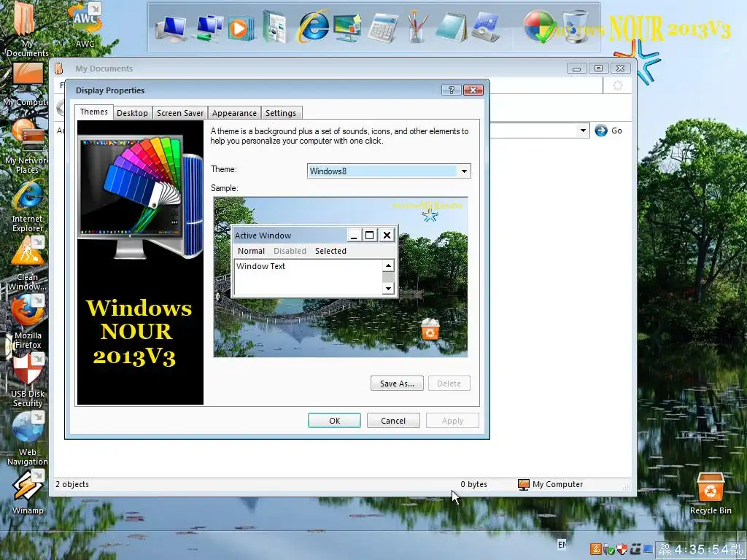The image size is (747, 560).
Task: Switch to the Settings tab
Action: click(281, 113)
